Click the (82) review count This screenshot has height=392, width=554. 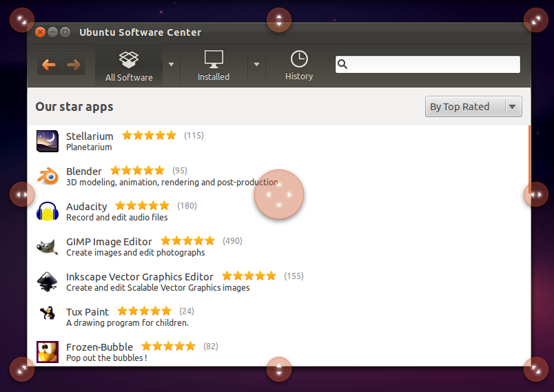(211, 346)
